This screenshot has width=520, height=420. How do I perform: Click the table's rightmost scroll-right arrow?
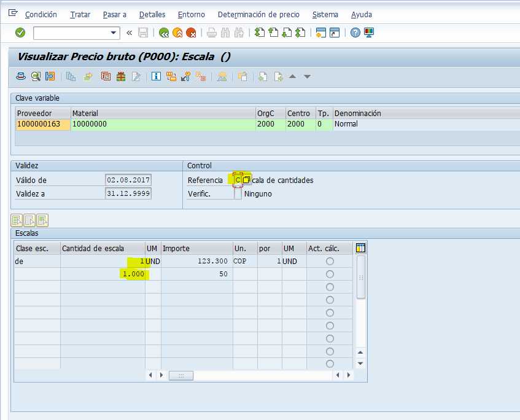coord(349,375)
